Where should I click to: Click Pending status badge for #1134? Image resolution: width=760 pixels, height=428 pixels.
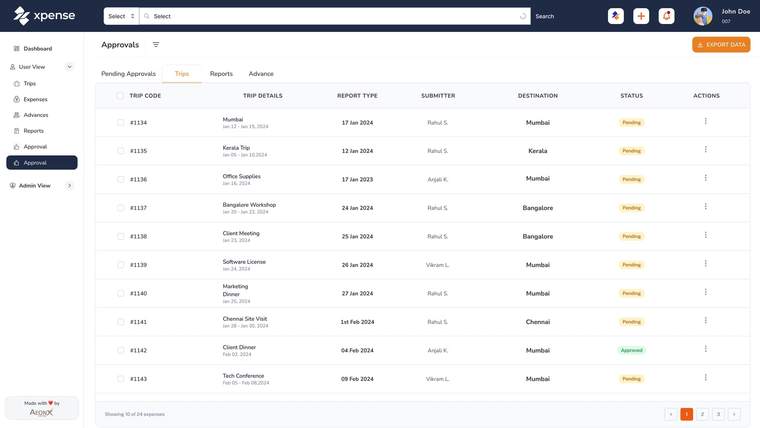pos(632,123)
